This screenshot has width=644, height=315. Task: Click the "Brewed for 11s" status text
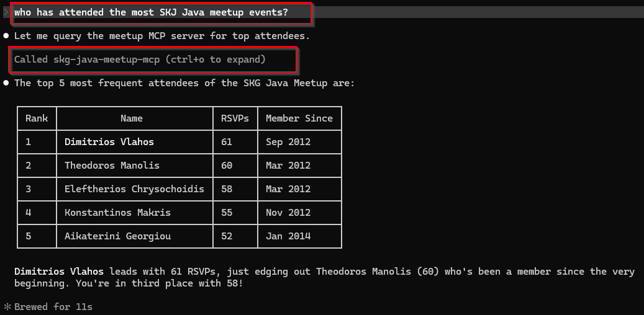pos(53,307)
